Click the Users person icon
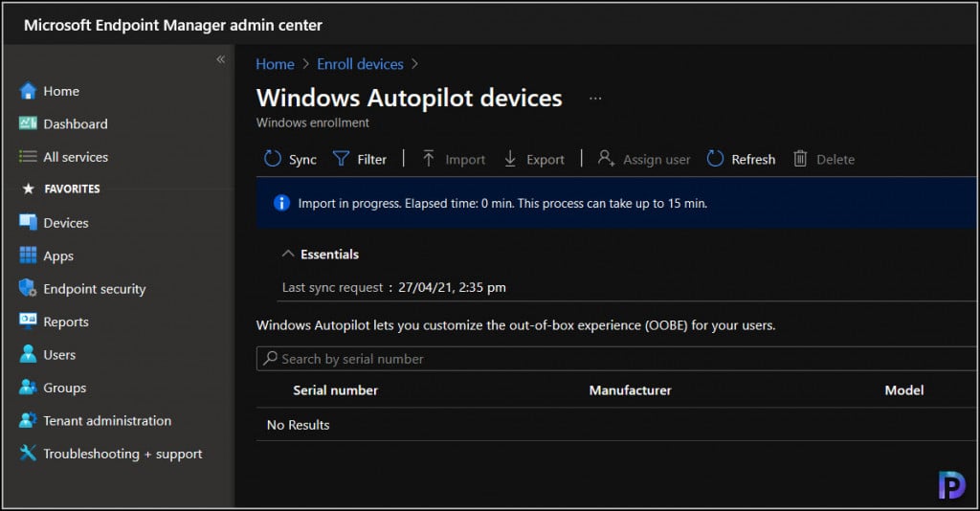The image size is (980, 511). (x=28, y=354)
